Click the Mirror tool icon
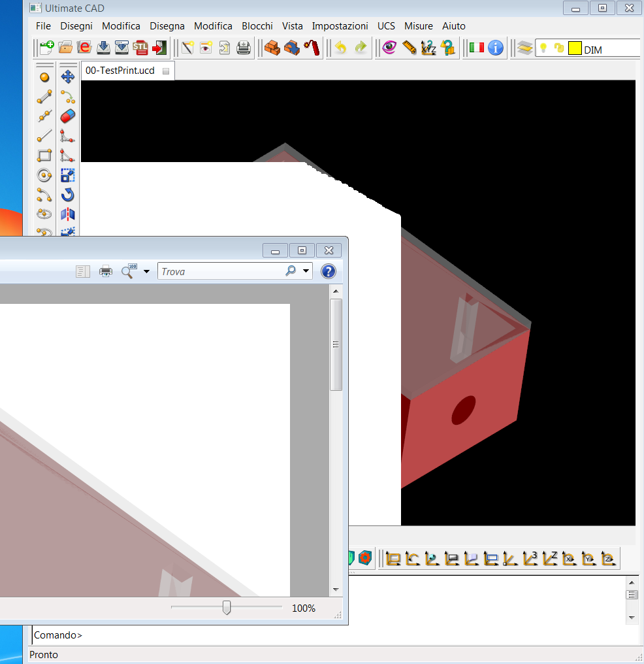The height and width of the screenshot is (664, 644). (x=67, y=214)
